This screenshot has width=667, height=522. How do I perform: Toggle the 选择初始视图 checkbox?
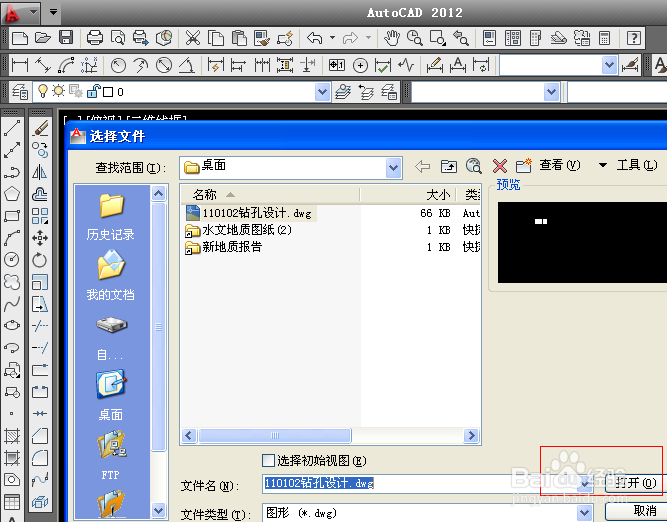[268, 460]
